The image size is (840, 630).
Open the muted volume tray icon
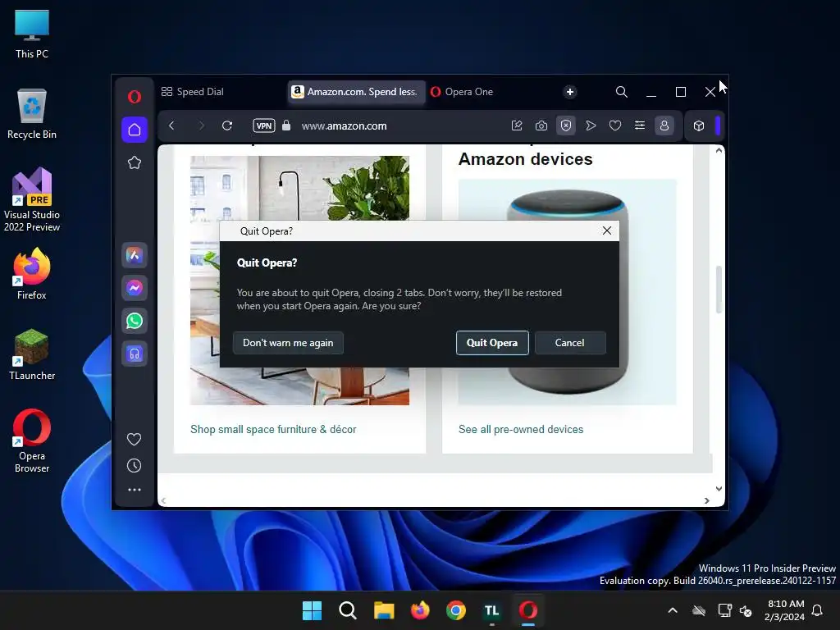746,610
